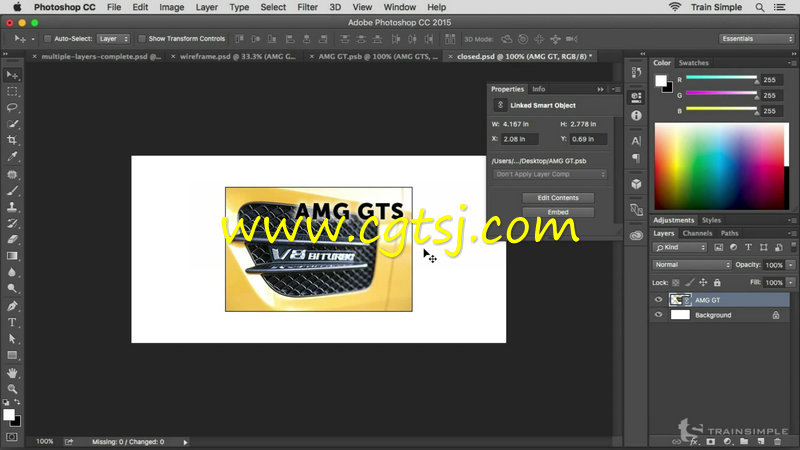The height and width of the screenshot is (450, 800).
Task: Select the Spot Healing Brush tool
Action: tap(12, 174)
